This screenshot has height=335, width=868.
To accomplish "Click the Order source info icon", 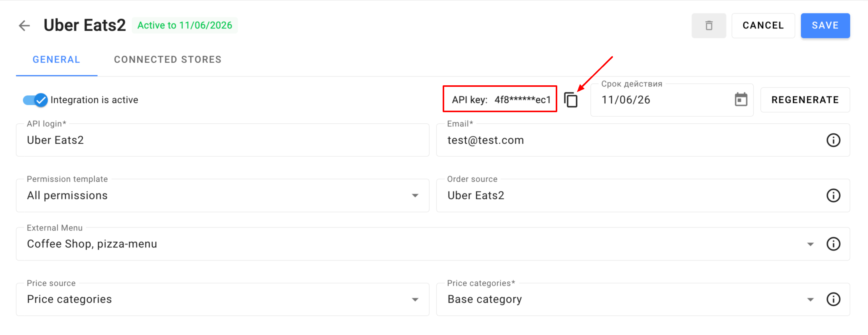I will (833, 196).
